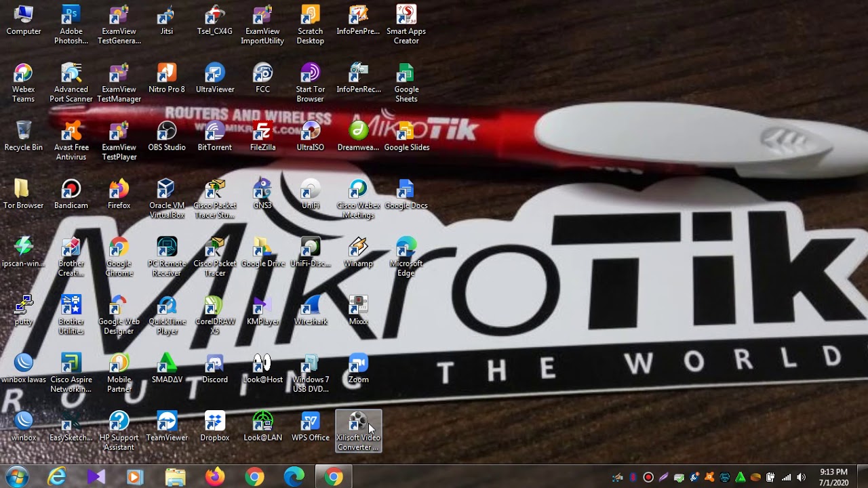The height and width of the screenshot is (488, 868).
Task: Select the Wireshark icon
Action: (x=310, y=310)
